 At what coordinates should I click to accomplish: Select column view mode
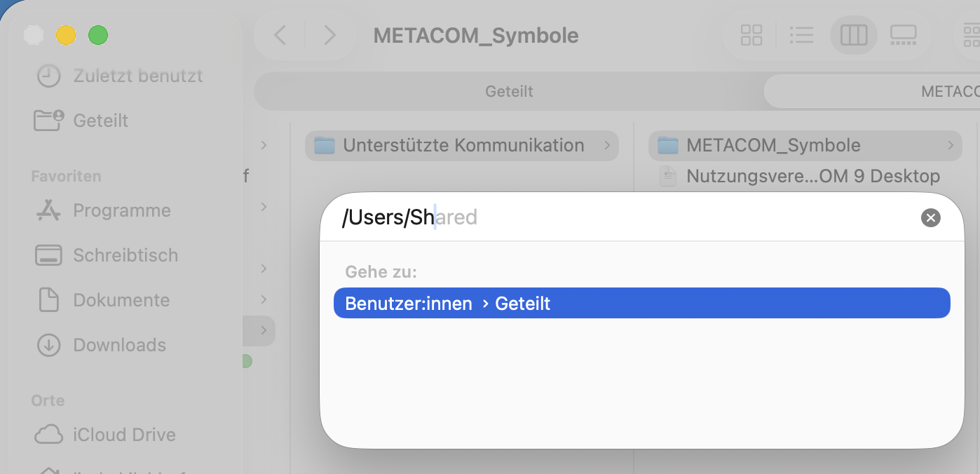coord(853,35)
